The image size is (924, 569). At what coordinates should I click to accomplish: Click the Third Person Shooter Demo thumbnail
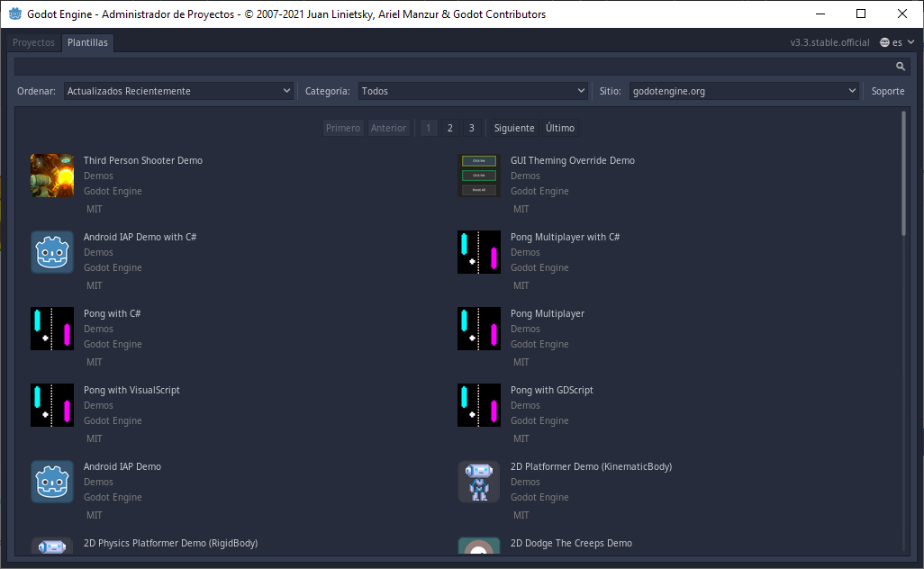(52, 176)
